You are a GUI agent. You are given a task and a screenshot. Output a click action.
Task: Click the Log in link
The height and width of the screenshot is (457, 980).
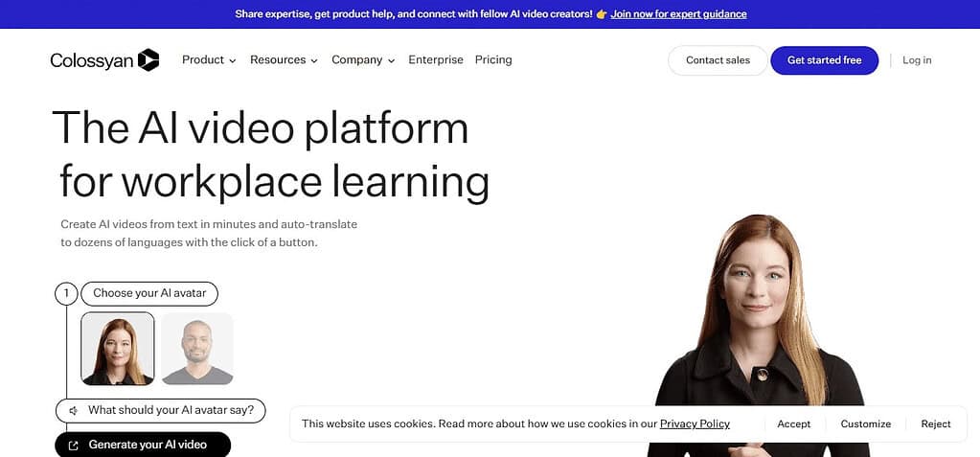(917, 60)
